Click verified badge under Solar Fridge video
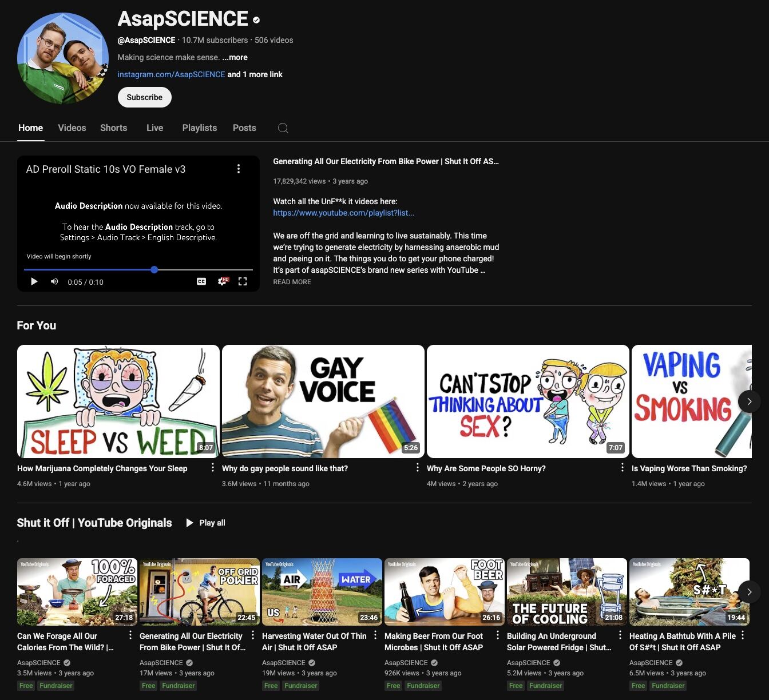 coord(557,663)
